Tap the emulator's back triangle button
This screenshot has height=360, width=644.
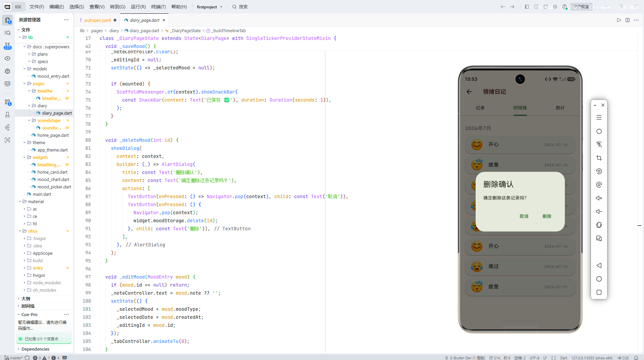tap(599, 265)
